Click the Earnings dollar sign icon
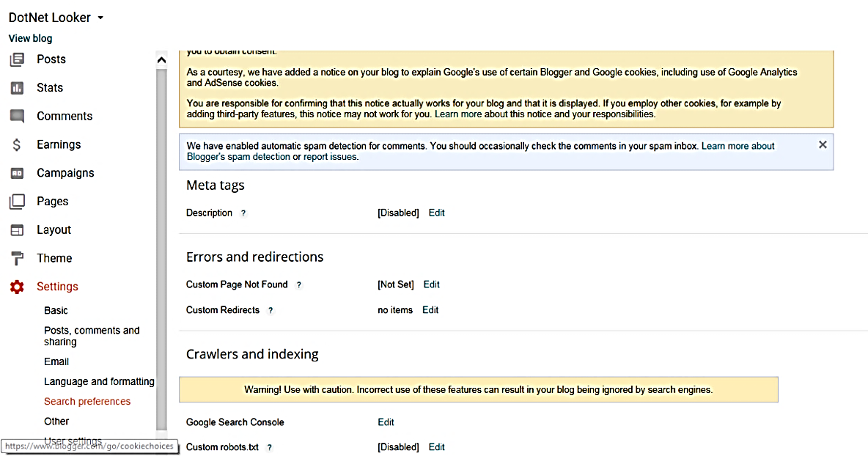 17,144
